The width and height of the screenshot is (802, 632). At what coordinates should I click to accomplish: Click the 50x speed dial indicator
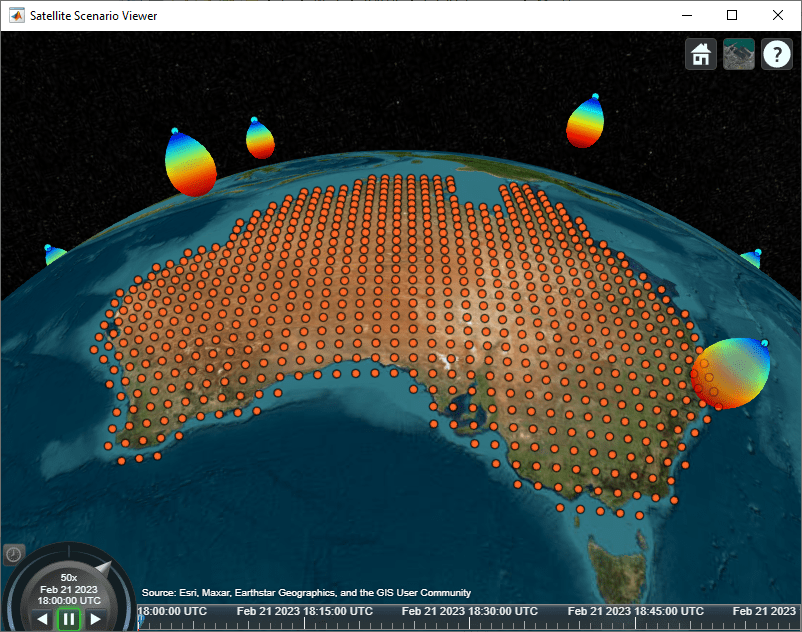[69, 578]
